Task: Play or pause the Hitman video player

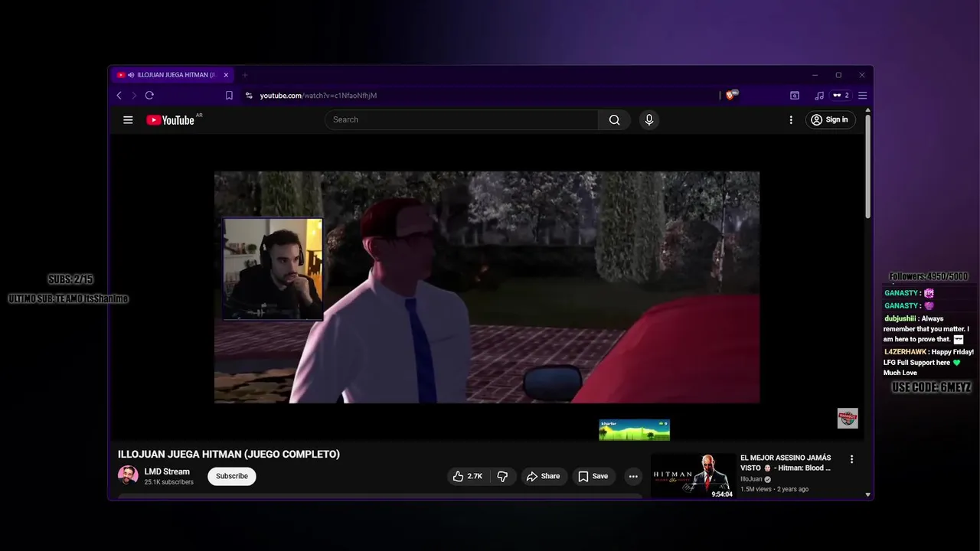Action: coord(487,287)
